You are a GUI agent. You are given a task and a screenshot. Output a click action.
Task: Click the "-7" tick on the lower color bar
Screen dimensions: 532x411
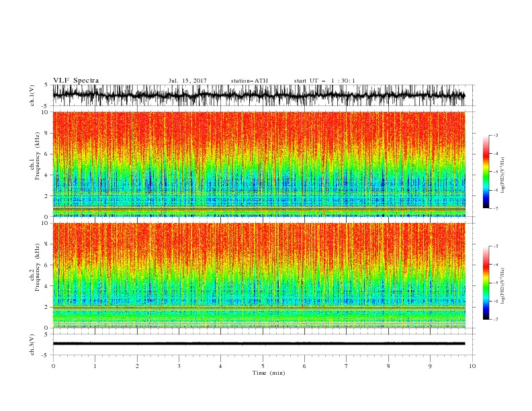tap(495, 320)
